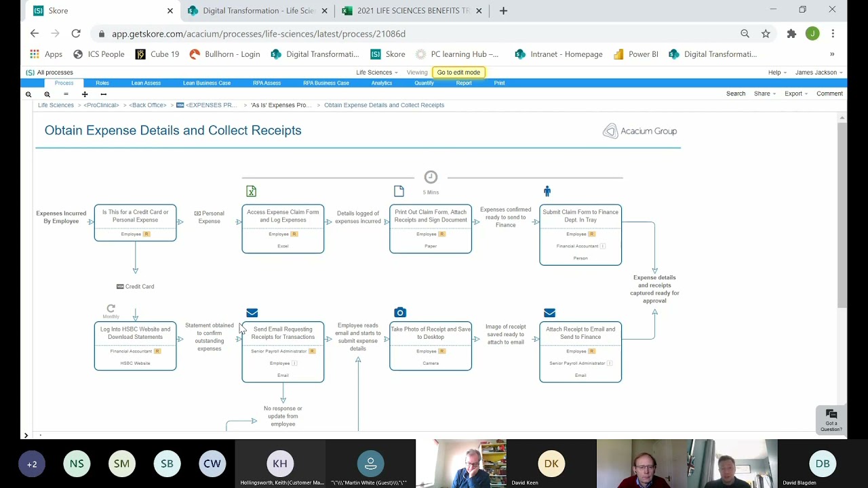Switch to the Lean Assess tab

(146, 83)
